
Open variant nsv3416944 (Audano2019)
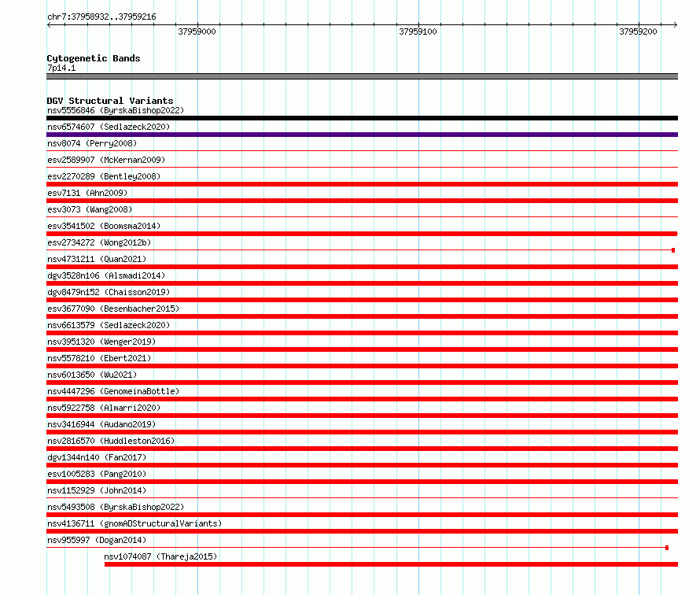tap(101, 424)
